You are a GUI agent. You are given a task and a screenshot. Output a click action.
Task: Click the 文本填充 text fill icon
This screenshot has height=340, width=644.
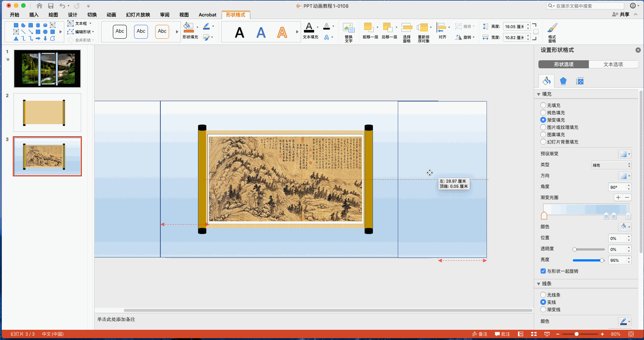click(309, 27)
